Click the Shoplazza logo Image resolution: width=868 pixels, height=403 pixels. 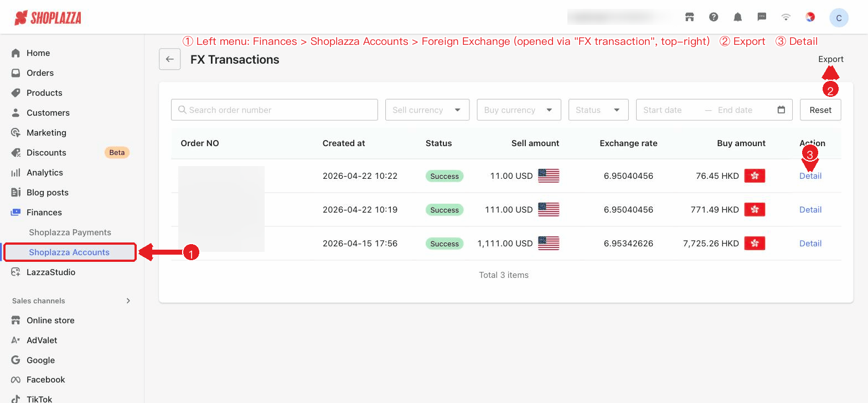[48, 18]
